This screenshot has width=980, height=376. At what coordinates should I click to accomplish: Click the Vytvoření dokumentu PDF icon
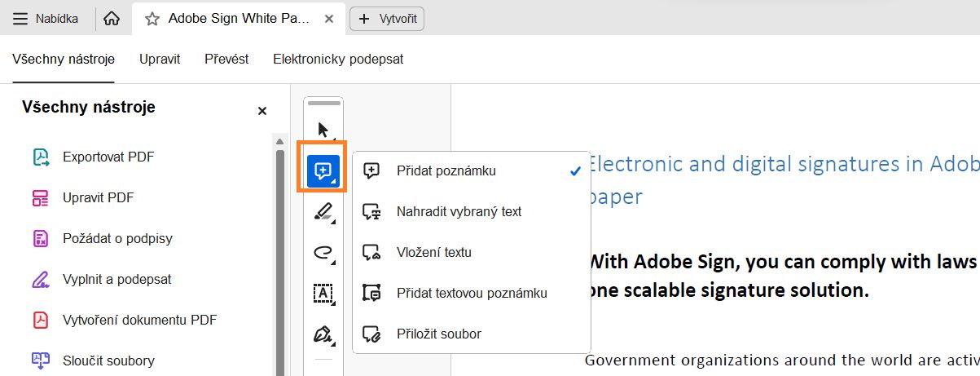41,320
